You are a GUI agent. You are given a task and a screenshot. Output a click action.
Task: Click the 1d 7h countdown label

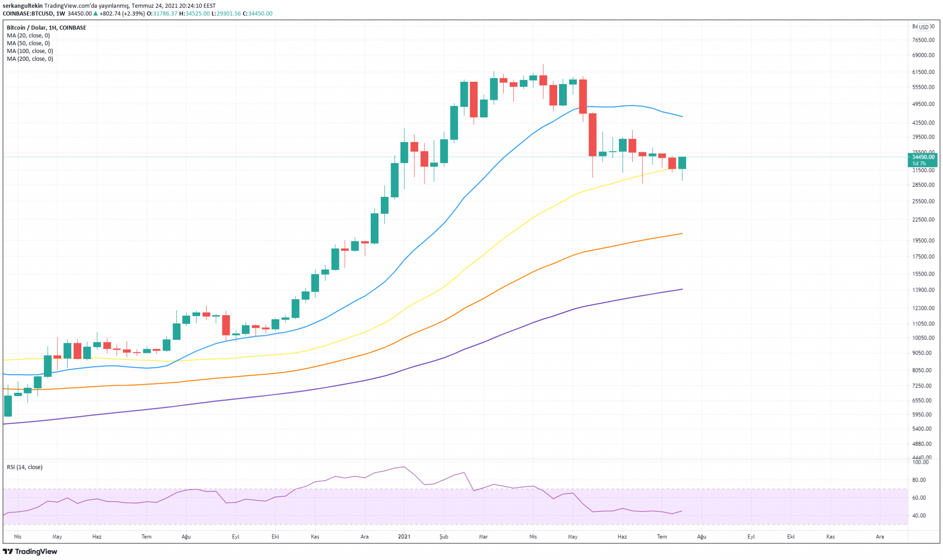click(x=919, y=164)
